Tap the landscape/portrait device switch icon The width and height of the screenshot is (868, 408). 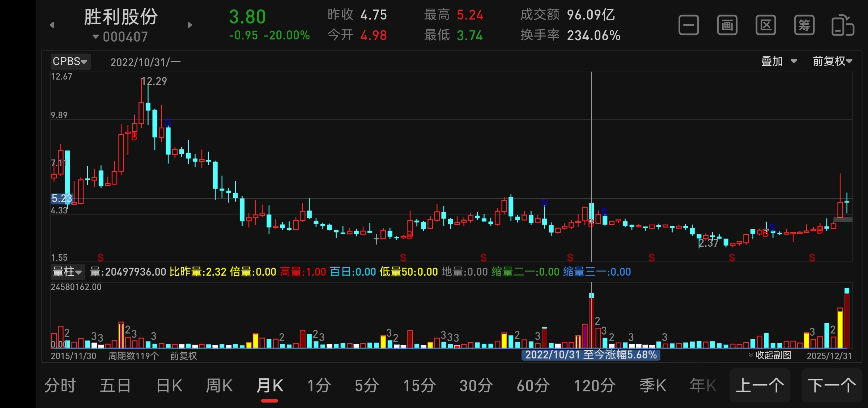click(x=843, y=25)
